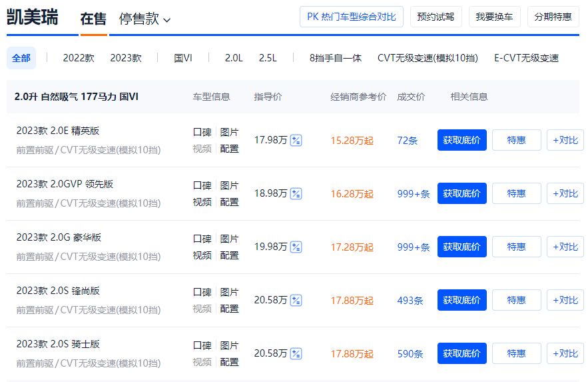
Task: Add 2.0G 豪华版 to 对比
Action: pyautogui.click(x=565, y=247)
